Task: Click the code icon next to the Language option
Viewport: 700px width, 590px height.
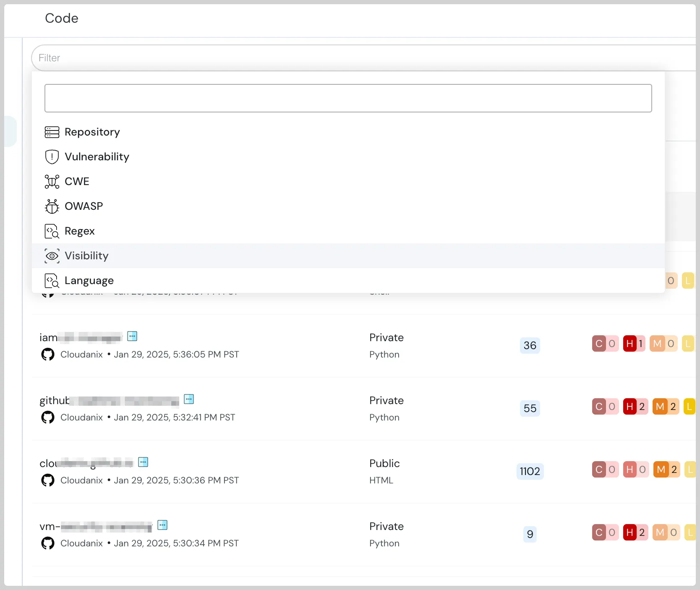Action: click(52, 280)
